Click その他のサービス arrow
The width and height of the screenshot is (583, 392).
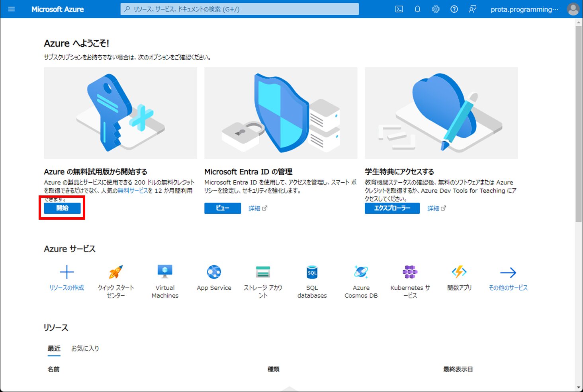[508, 272]
